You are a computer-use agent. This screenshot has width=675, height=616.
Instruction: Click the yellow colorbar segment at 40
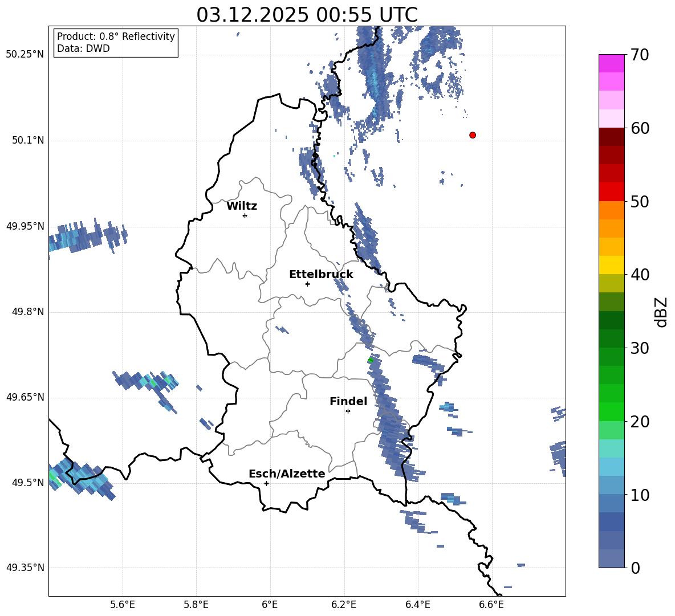[611, 265]
